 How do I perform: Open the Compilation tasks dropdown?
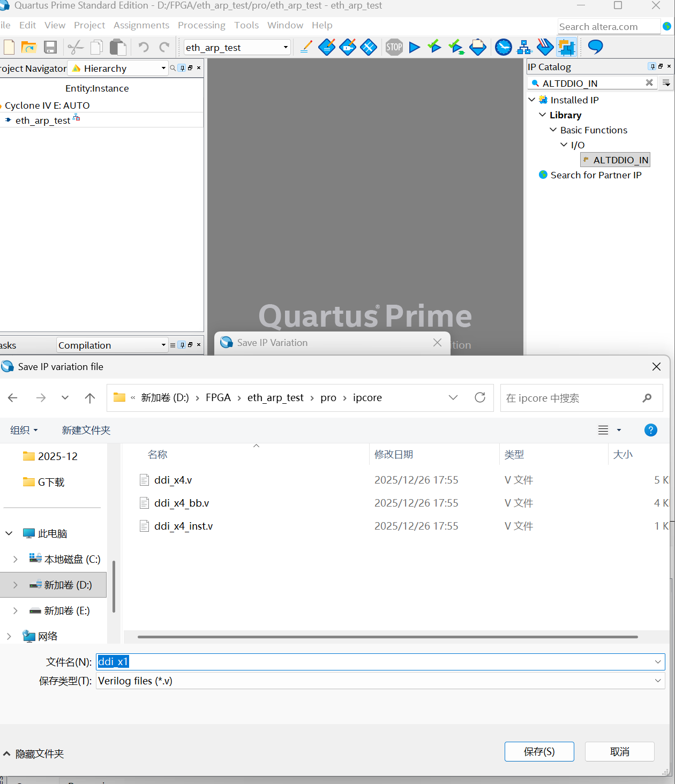163,345
